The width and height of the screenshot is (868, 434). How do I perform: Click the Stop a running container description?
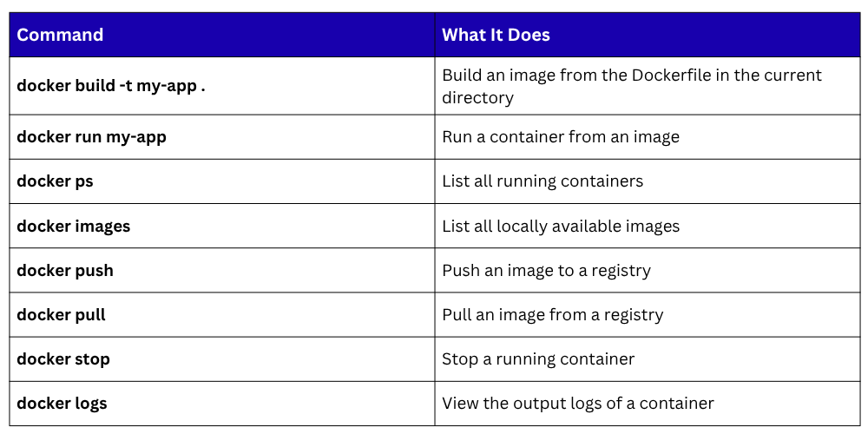538,358
